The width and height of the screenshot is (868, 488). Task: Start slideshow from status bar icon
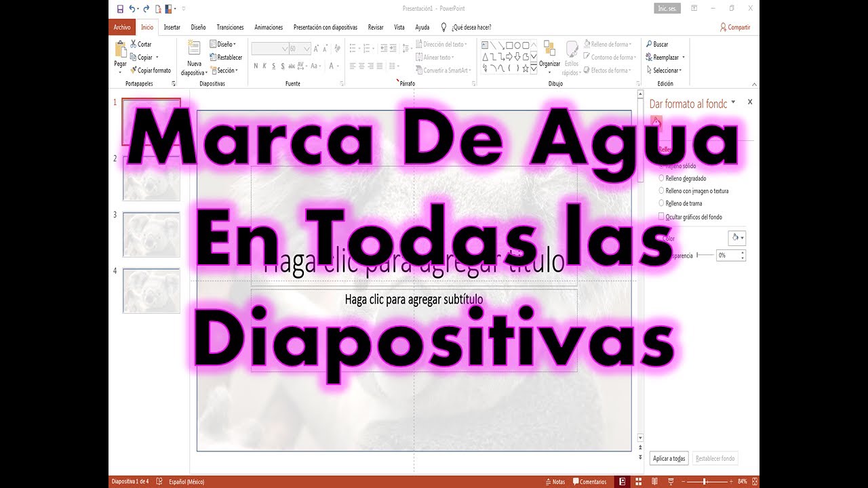671,482
